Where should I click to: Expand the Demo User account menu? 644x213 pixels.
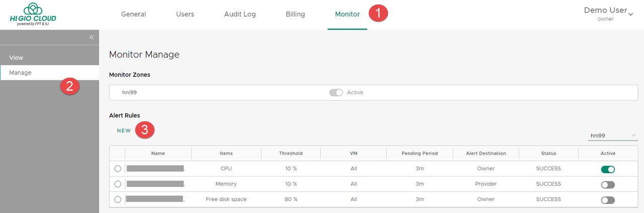tap(608, 14)
